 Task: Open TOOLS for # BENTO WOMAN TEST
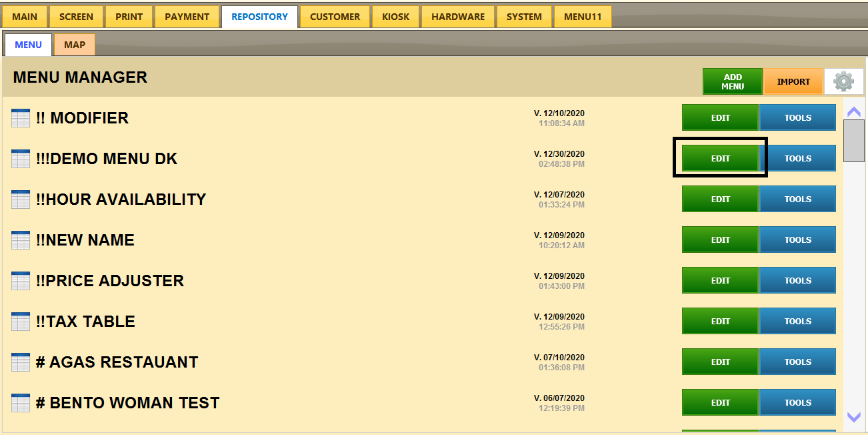[x=797, y=402]
